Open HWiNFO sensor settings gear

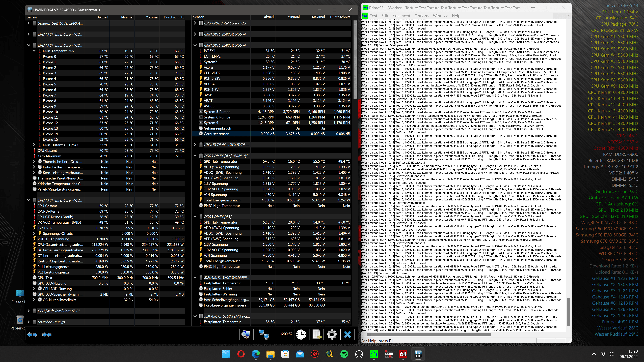(x=332, y=334)
